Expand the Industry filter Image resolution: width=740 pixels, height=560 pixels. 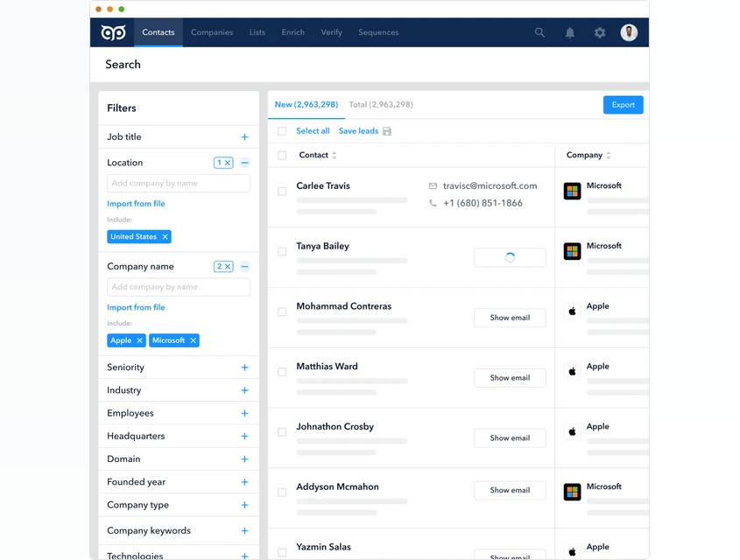244,390
